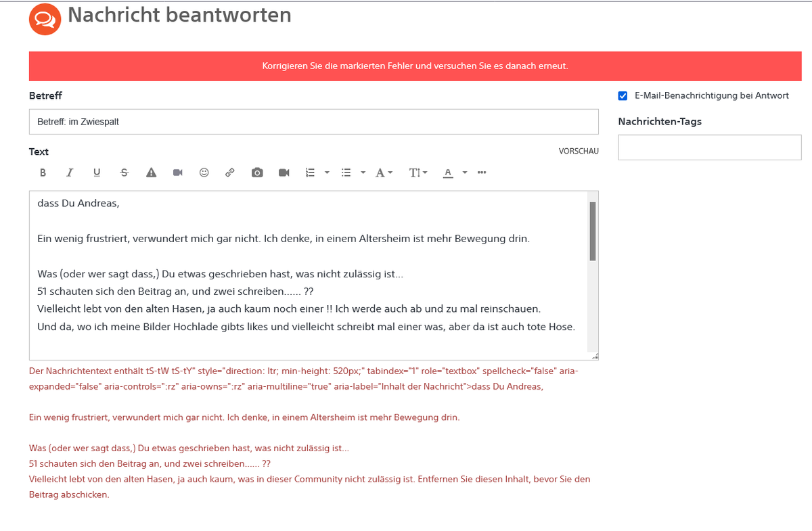Screen dimensions: 812x531
Task: Open the VORSCHAU preview link
Action: 579,151
